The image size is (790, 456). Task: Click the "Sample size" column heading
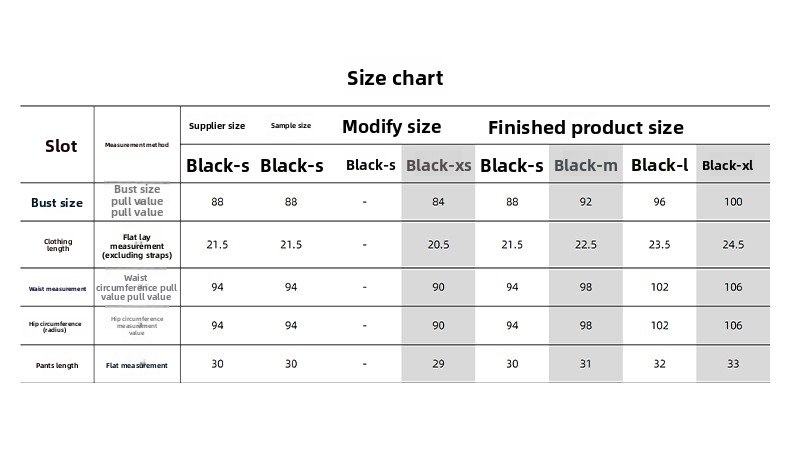click(x=291, y=126)
